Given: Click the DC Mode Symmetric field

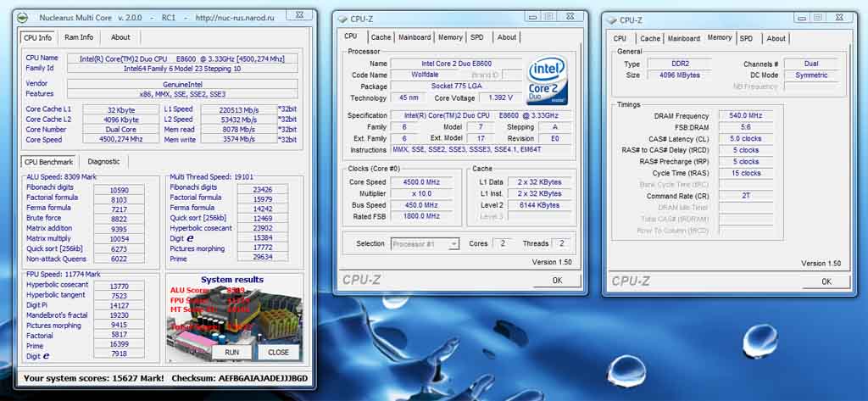Looking at the screenshot, I should pos(811,75).
